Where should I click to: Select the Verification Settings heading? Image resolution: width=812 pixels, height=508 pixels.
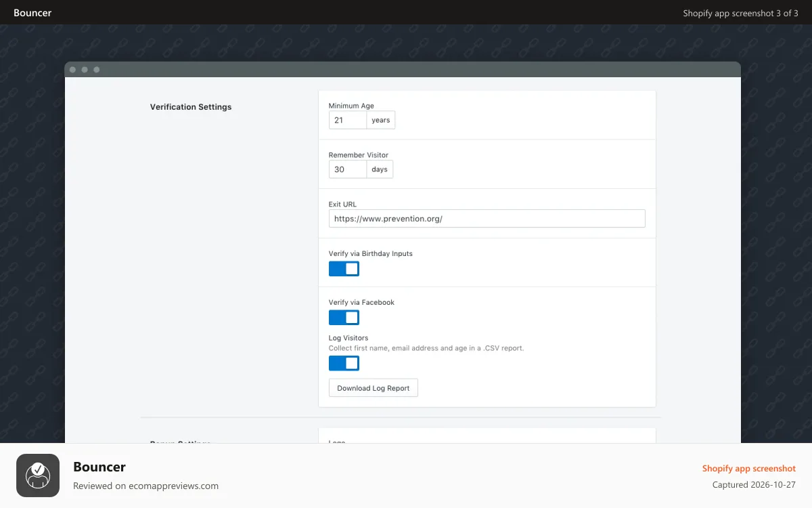click(x=191, y=107)
